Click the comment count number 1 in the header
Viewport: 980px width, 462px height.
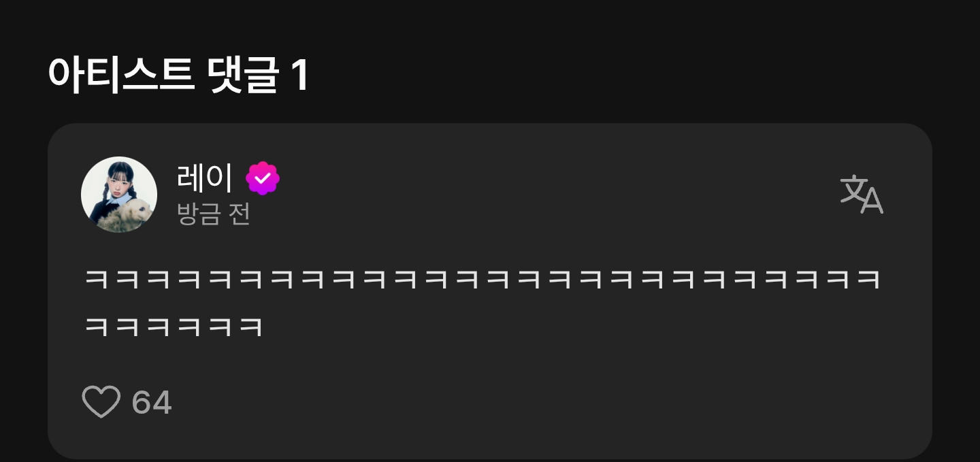pos(299,76)
